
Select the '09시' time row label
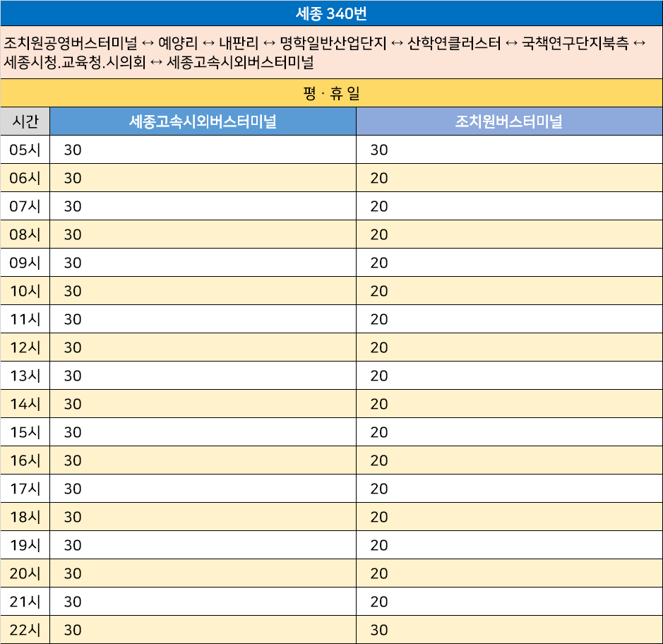pyautogui.click(x=25, y=263)
